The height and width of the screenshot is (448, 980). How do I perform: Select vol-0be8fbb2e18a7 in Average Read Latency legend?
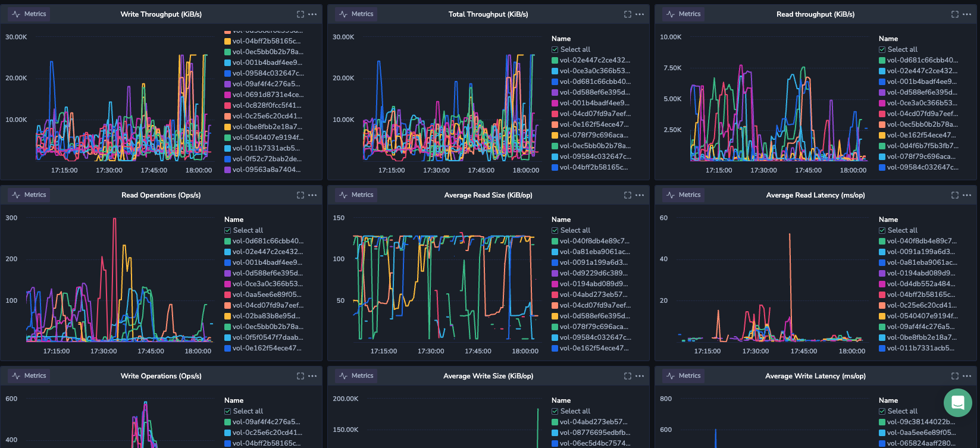click(918, 337)
